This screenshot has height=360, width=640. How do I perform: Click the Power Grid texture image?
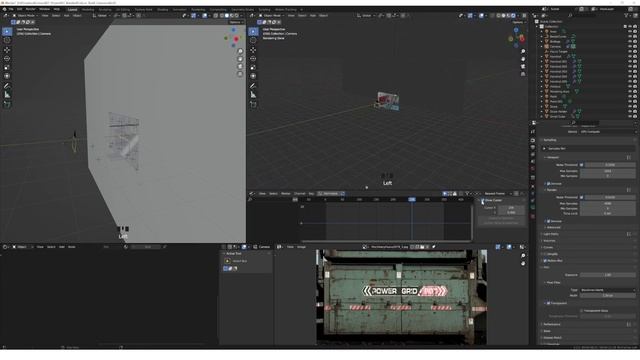pos(401,297)
